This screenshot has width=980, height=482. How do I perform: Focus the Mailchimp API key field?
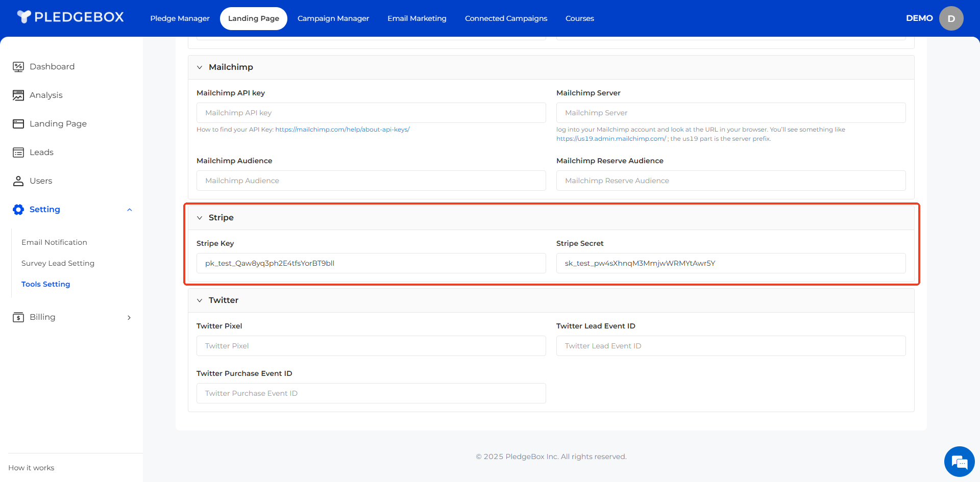click(371, 113)
